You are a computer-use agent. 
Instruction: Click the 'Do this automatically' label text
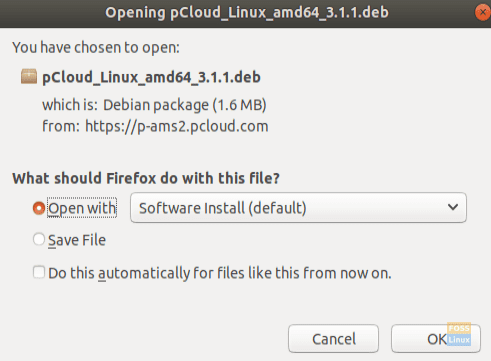pyautogui.click(x=220, y=273)
